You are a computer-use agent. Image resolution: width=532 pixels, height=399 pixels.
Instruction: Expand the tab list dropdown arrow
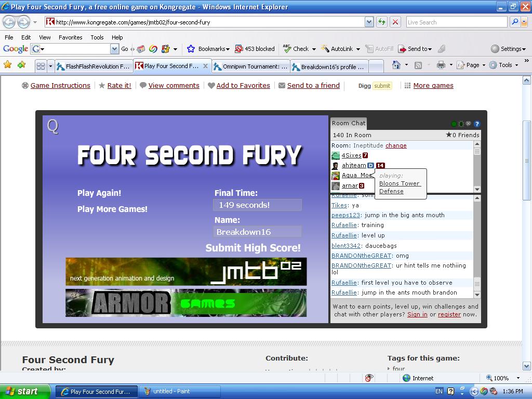(x=50, y=66)
